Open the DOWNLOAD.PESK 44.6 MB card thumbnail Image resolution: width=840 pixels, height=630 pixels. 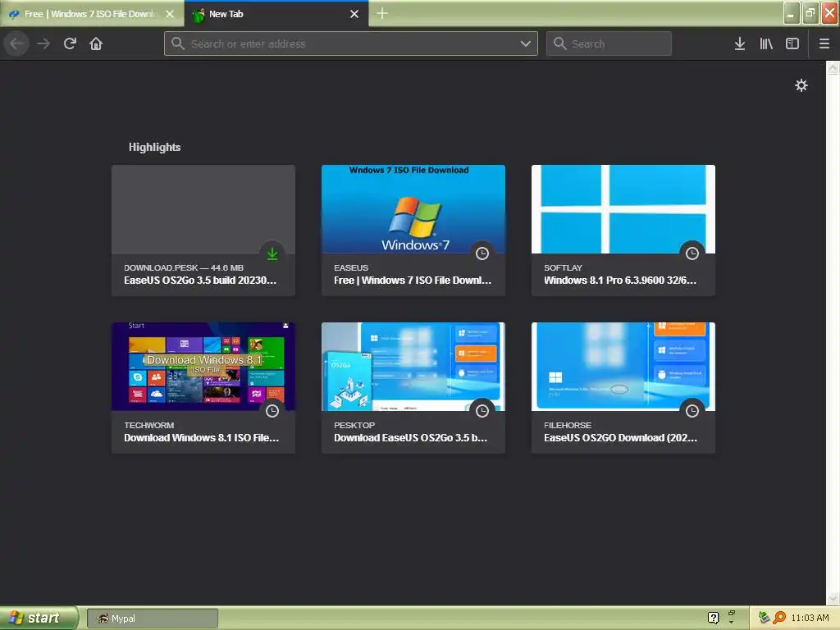pos(203,209)
